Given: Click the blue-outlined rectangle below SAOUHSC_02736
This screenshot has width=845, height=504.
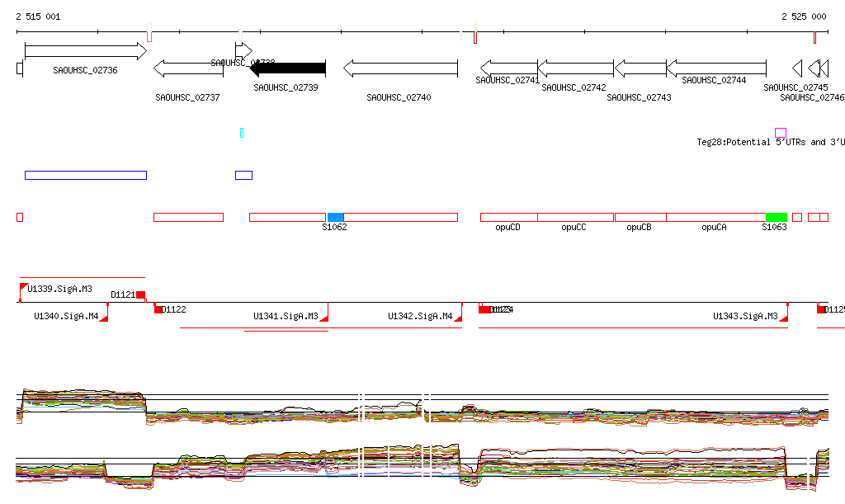Looking at the screenshot, I should [85, 175].
